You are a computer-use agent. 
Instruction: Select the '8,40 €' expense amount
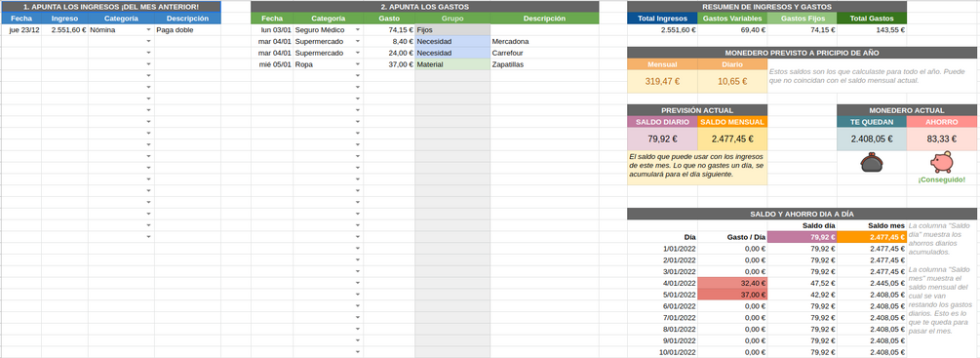click(x=389, y=41)
